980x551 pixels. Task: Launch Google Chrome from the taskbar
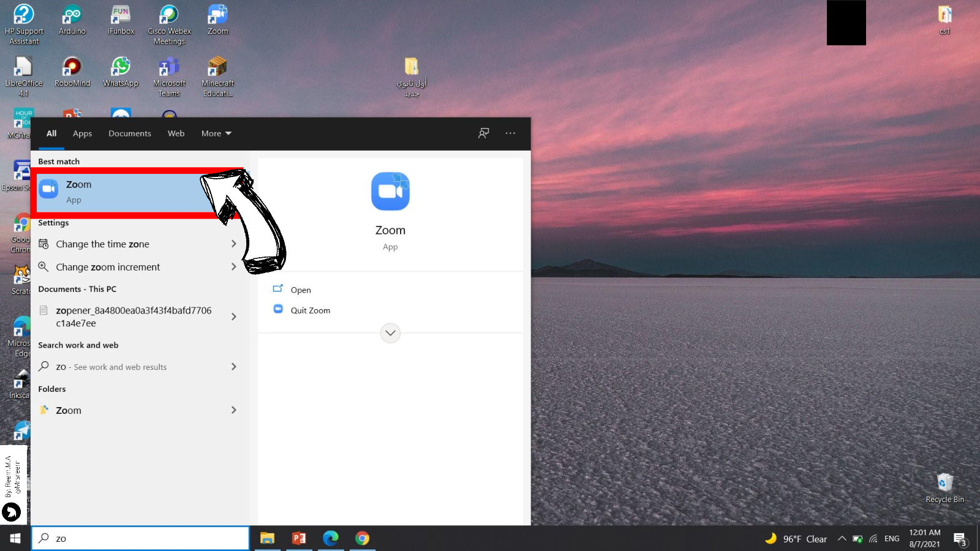tap(362, 538)
